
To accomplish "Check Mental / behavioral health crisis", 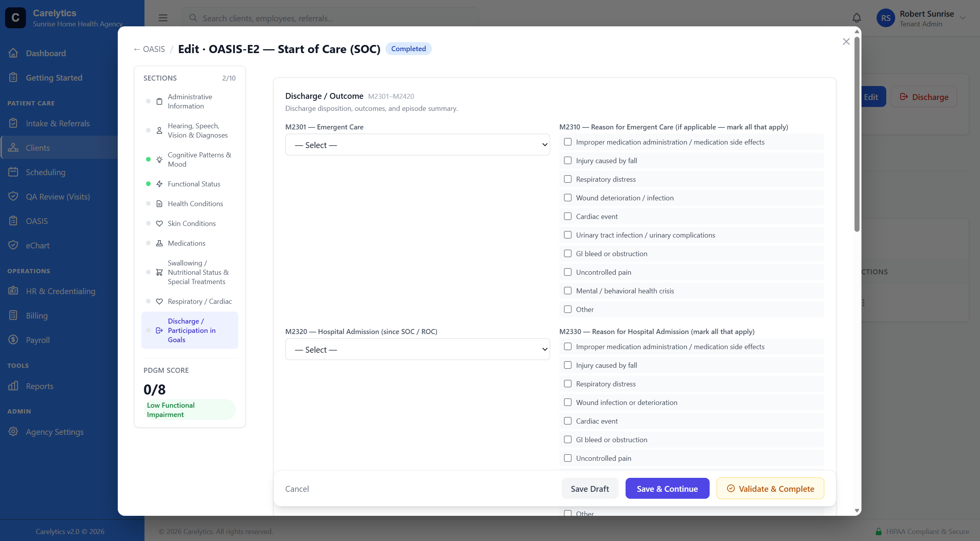I will 567,291.
